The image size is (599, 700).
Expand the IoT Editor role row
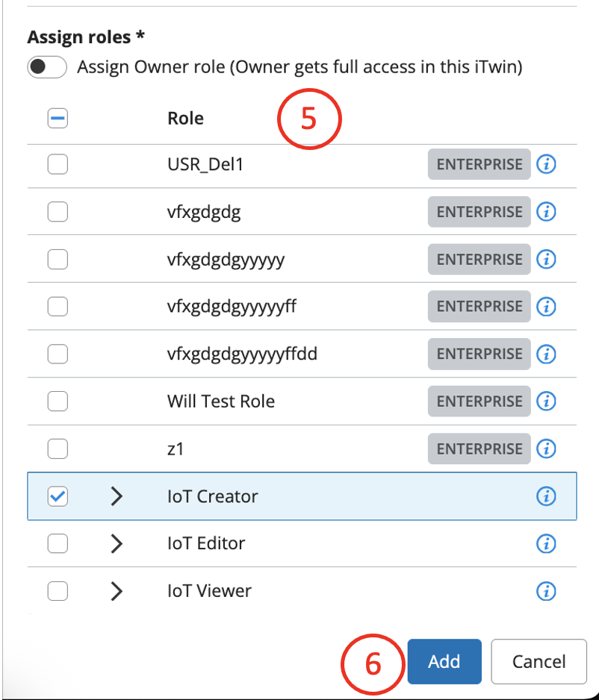pyautogui.click(x=116, y=543)
